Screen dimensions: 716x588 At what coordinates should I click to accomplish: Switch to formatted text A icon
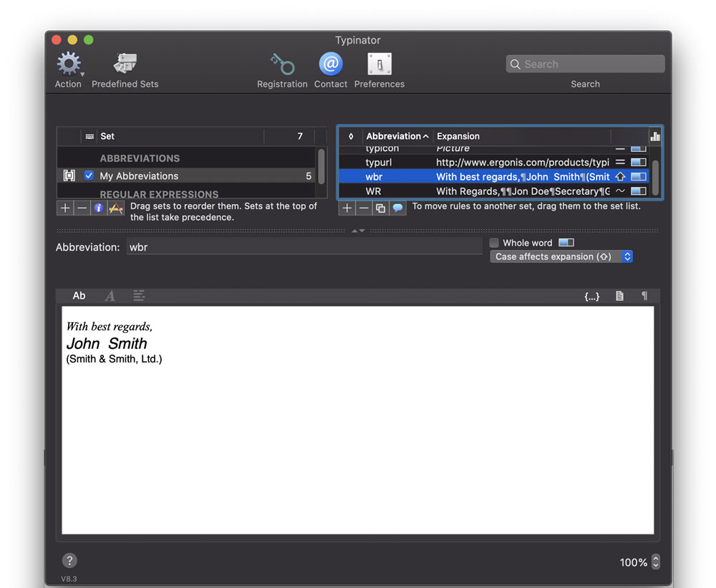pos(110,296)
